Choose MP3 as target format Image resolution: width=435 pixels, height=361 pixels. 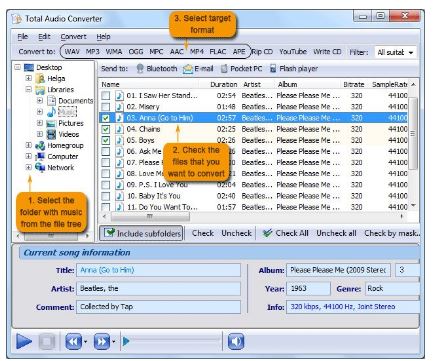point(93,52)
